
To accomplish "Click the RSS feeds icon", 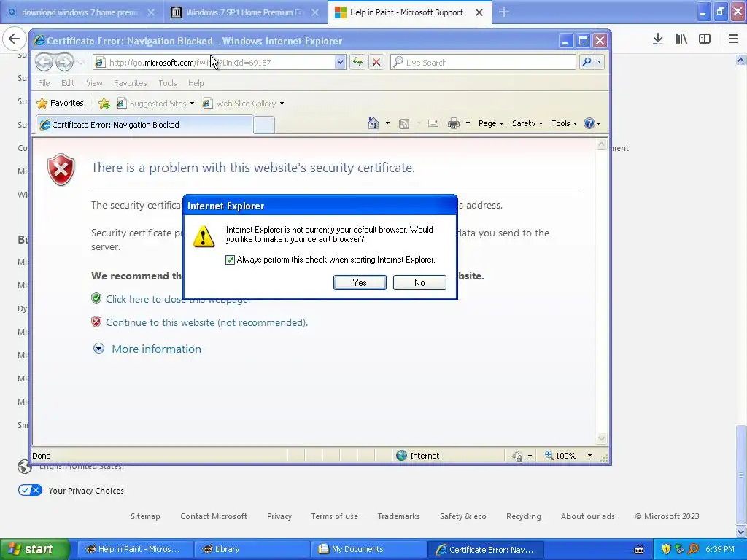I will click(x=404, y=124).
